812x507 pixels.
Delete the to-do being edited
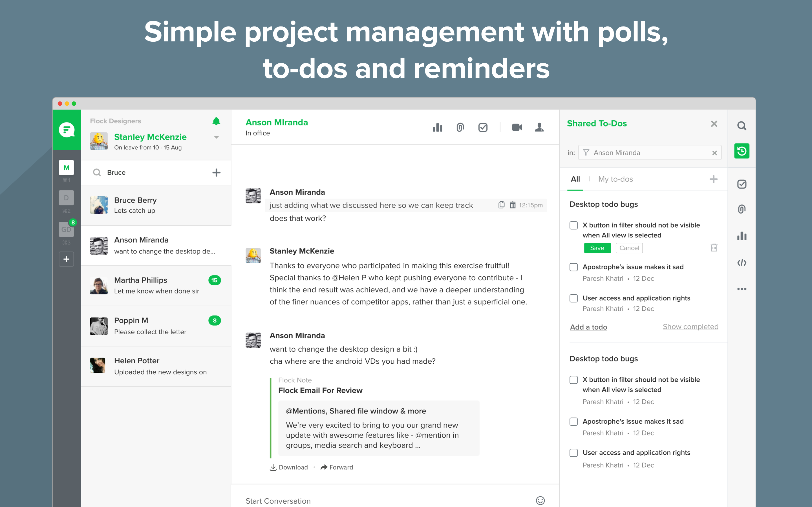tap(714, 248)
